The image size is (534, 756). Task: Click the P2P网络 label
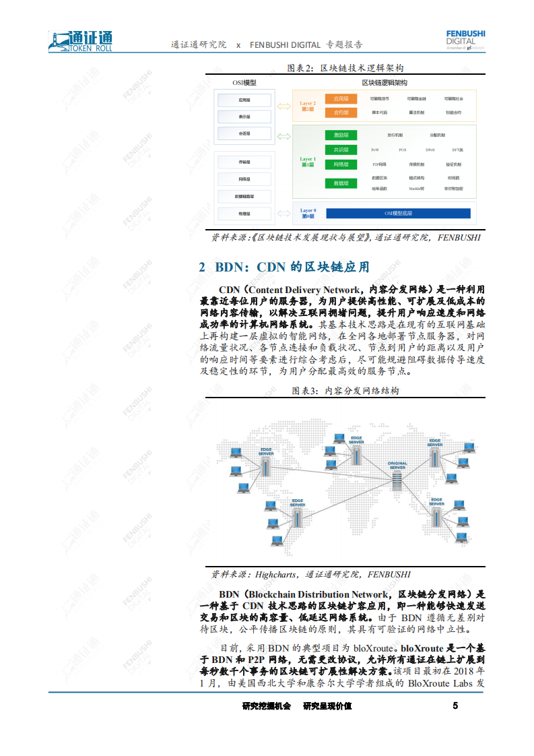tap(379, 164)
